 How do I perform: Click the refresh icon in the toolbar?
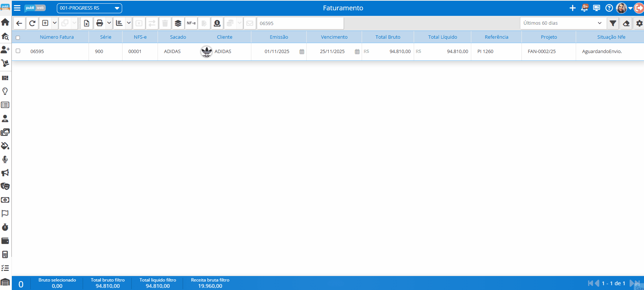32,23
